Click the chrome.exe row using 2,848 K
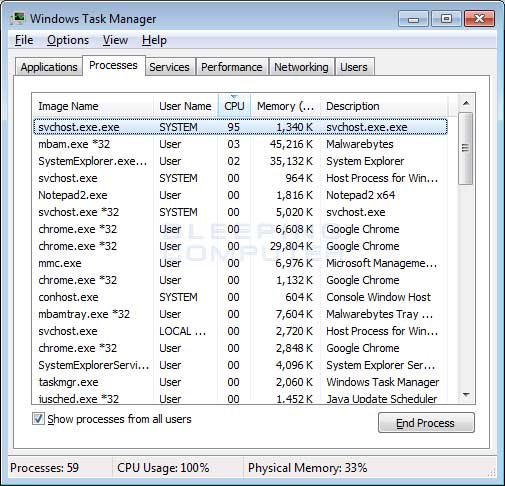 click(240, 348)
